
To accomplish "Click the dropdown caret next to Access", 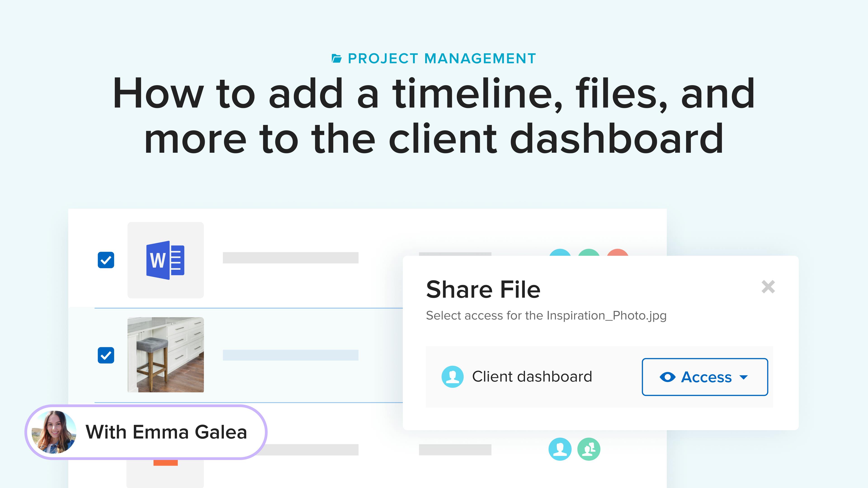I will [744, 377].
